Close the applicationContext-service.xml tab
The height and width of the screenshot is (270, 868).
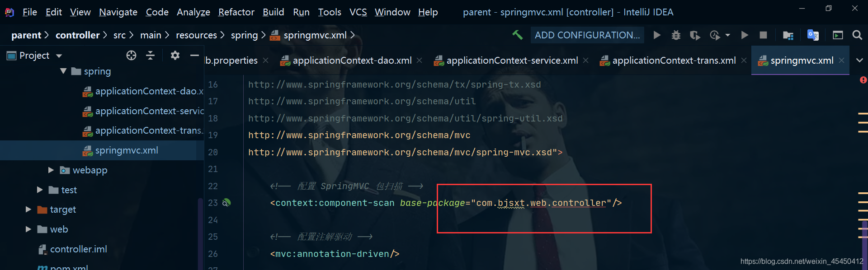585,61
